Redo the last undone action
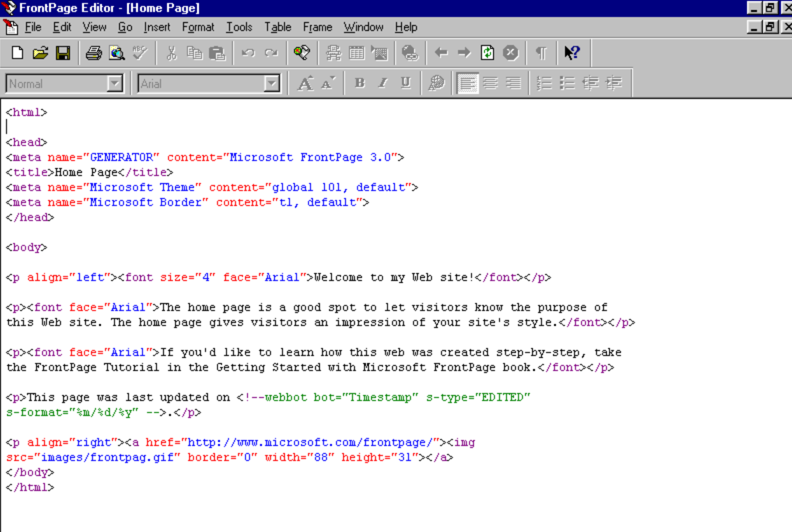Screen dimensions: 792x532 271,52
